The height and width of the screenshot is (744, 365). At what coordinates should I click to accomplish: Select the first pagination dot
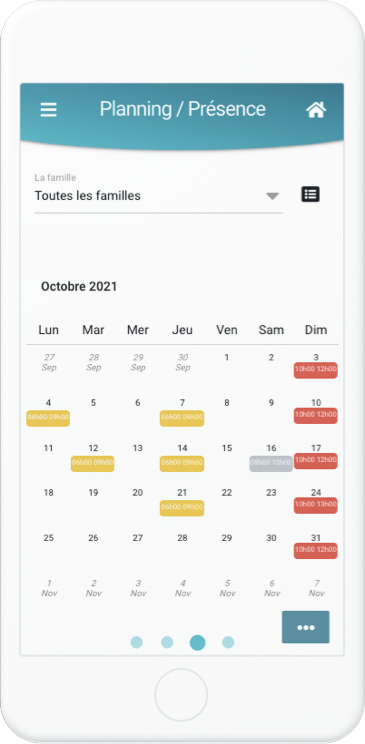click(x=137, y=642)
